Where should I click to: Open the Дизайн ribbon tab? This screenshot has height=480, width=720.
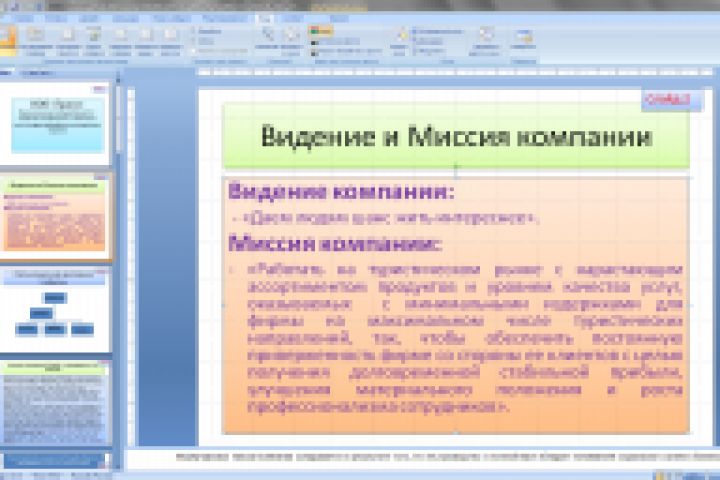pos(88,18)
